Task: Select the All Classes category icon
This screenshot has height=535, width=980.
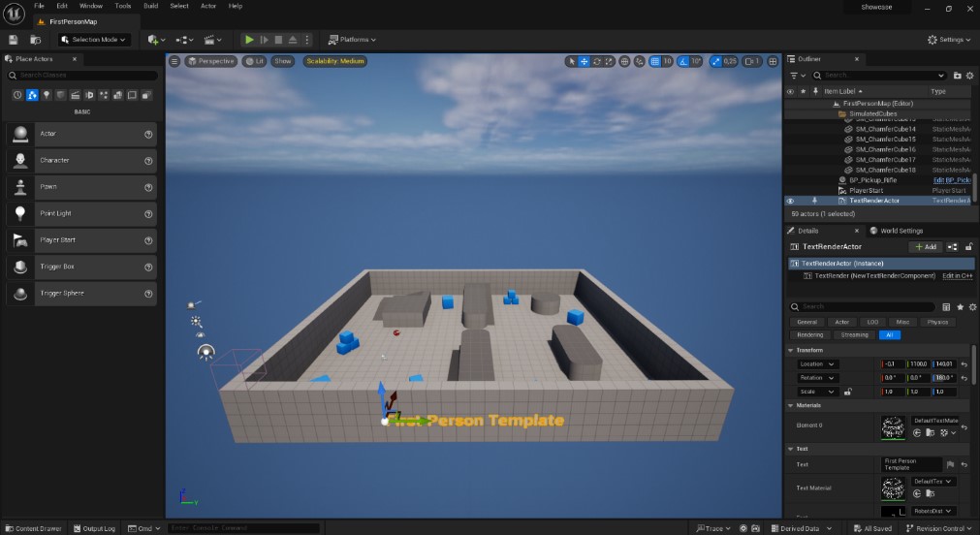Action: (146, 95)
